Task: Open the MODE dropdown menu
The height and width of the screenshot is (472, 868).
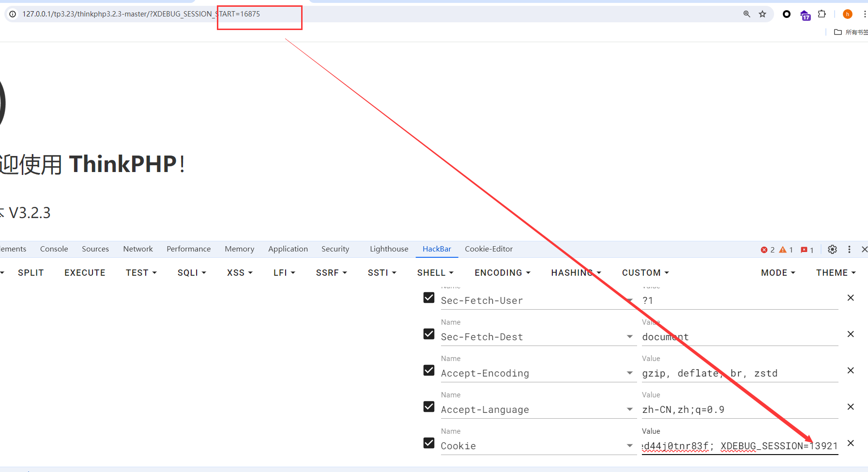Action: [x=778, y=273]
